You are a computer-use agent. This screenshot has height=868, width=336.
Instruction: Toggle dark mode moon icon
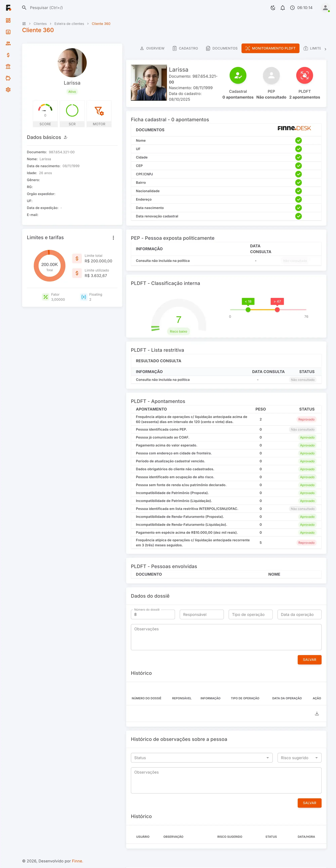(273, 8)
